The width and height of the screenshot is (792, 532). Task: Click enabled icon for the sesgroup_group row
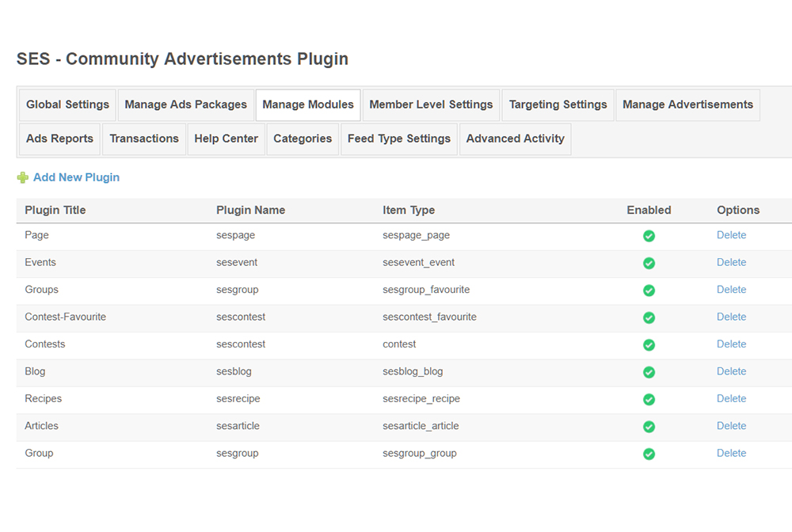pos(649,454)
